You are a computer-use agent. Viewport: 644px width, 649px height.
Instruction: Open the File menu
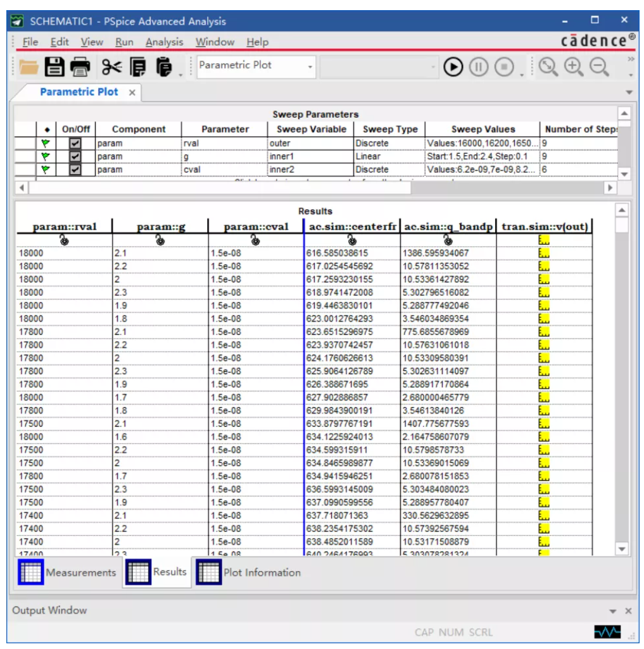pyautogui.click(x=30, y=42)
